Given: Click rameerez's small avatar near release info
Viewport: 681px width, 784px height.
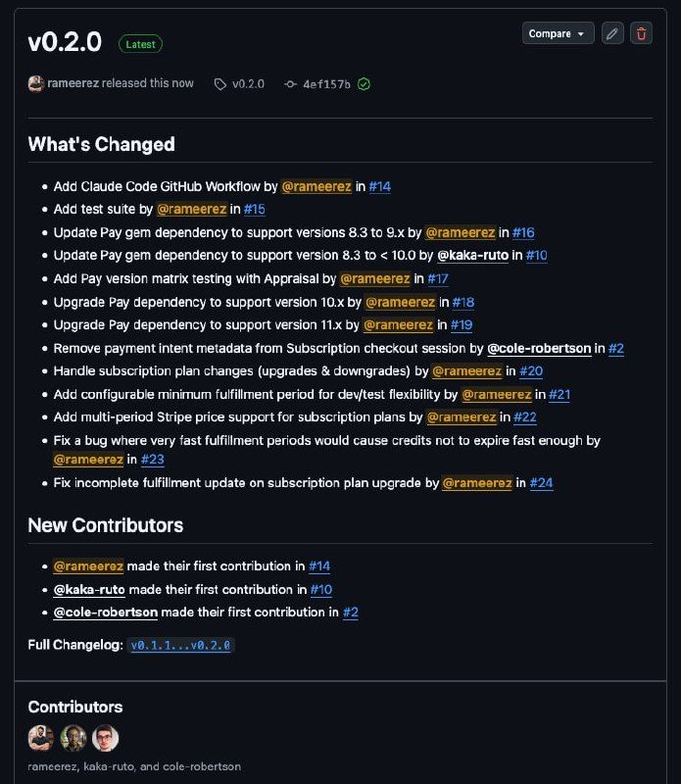Looking at the screenshot, I should 36,83.
